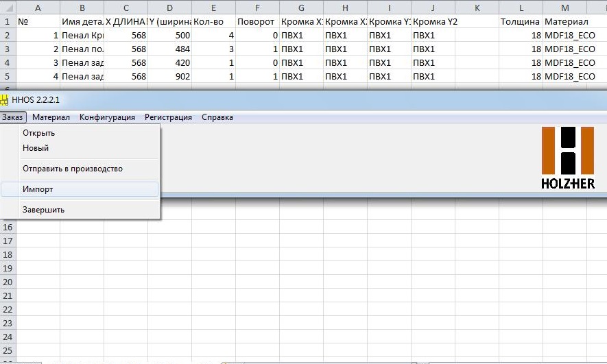Click cell 'Пенал по' in row 3

click(x=82, y=49)
